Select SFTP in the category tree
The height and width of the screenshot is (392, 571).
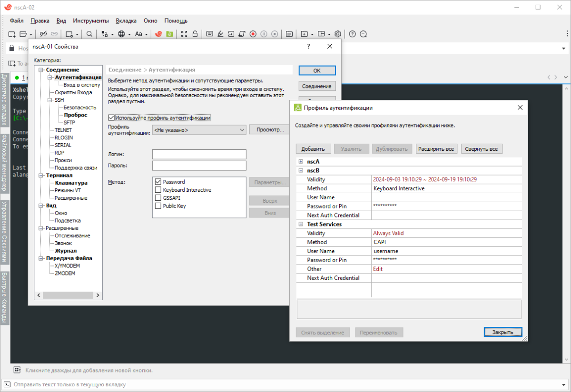coord(69,123)
